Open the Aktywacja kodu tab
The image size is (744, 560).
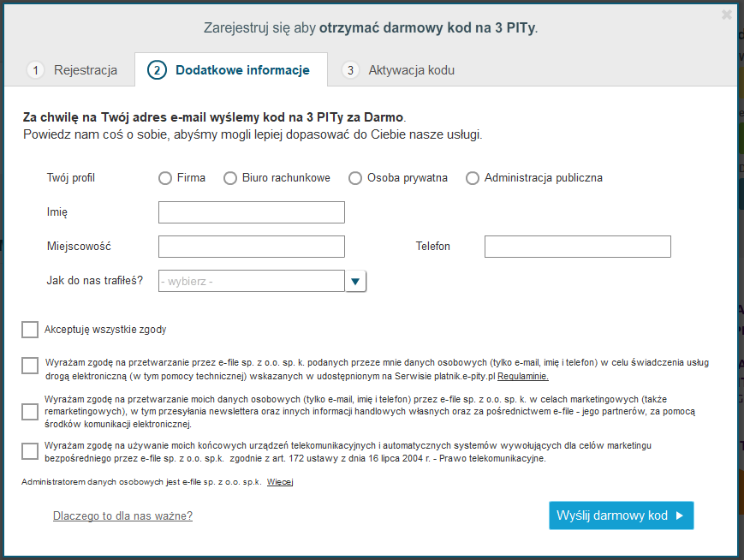[397, 70]
